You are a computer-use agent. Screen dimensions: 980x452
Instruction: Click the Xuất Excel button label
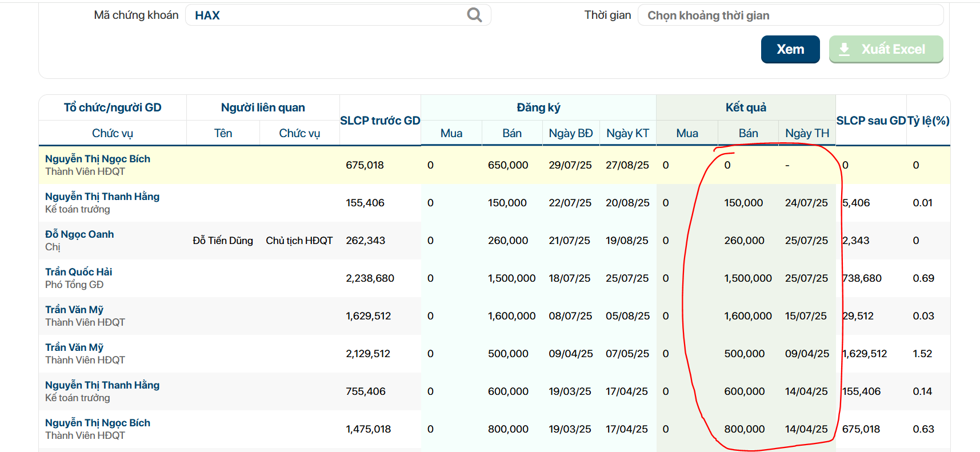point(893,50)
